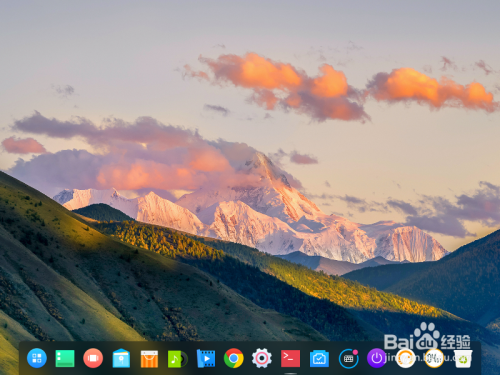Open the red Multitasking View icon
The image size is (500, 375).
pyautogui.click(x=93, y=358)
